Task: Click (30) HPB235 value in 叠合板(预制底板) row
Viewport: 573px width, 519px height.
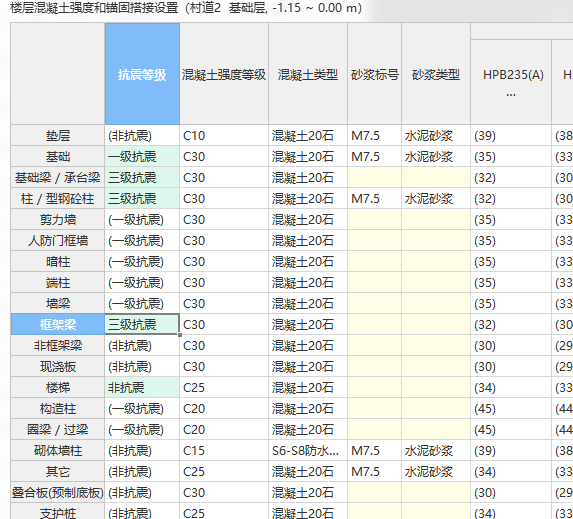Action: 511,493
